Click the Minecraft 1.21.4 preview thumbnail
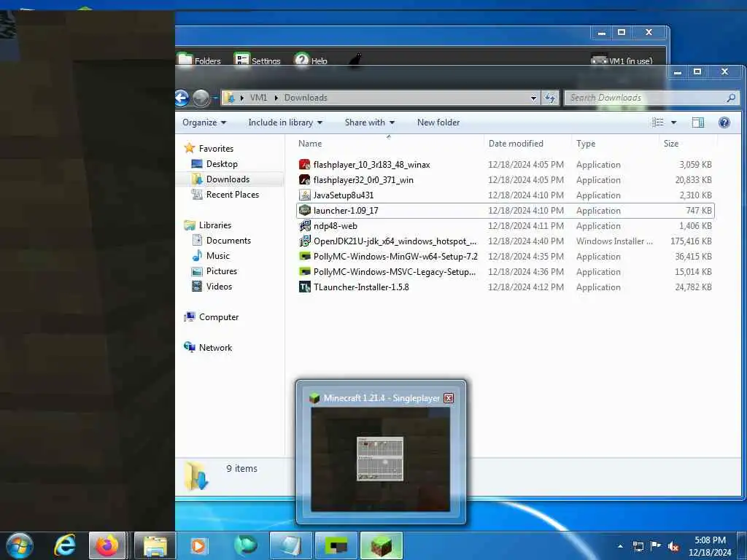This screenshot has width=747, height=560. [380, 459]
